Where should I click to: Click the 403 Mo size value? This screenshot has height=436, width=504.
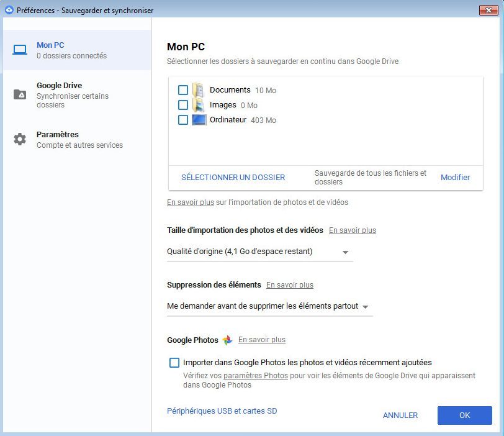click(263, 120)
